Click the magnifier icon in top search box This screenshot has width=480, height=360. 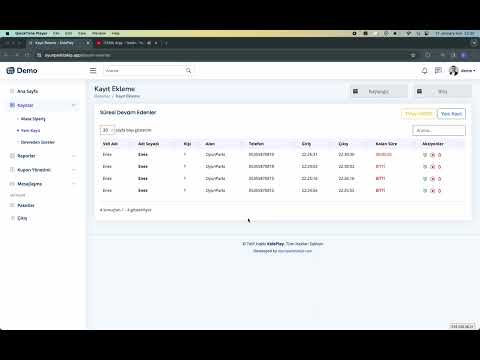tap(188, 70)
